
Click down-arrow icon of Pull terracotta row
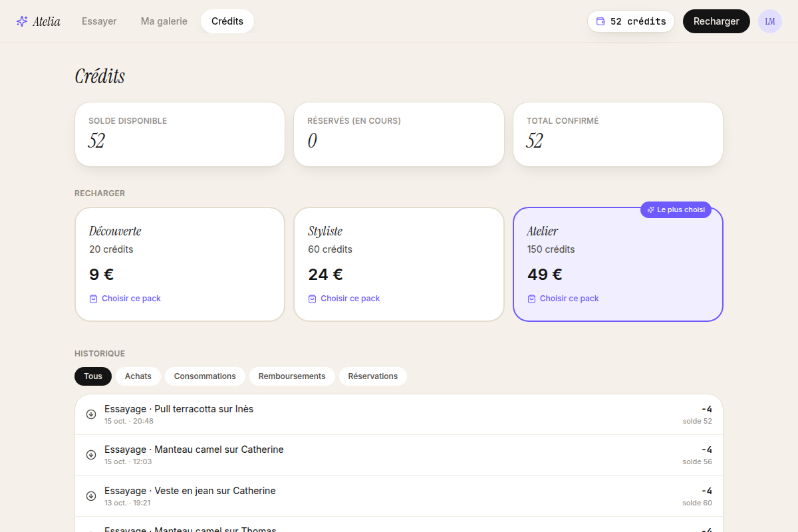[91, 414]
